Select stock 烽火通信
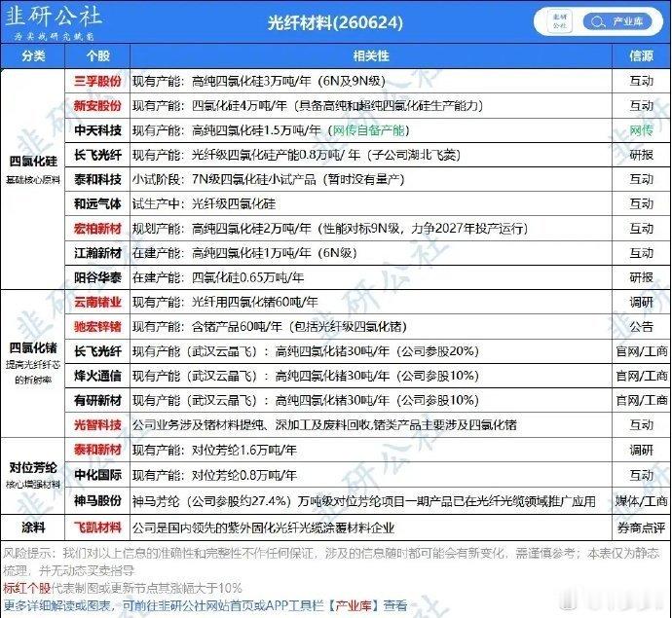This screenshot has height=618, width=672. 97,376
